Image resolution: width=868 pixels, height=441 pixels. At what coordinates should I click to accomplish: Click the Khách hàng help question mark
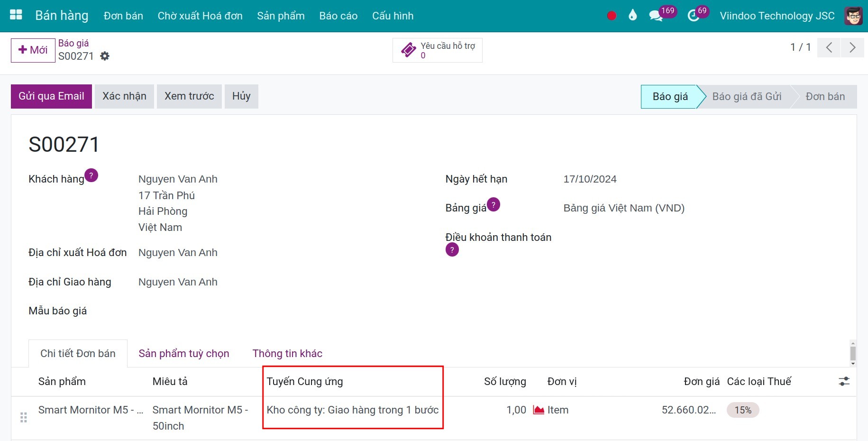click(x=91, y=175)
